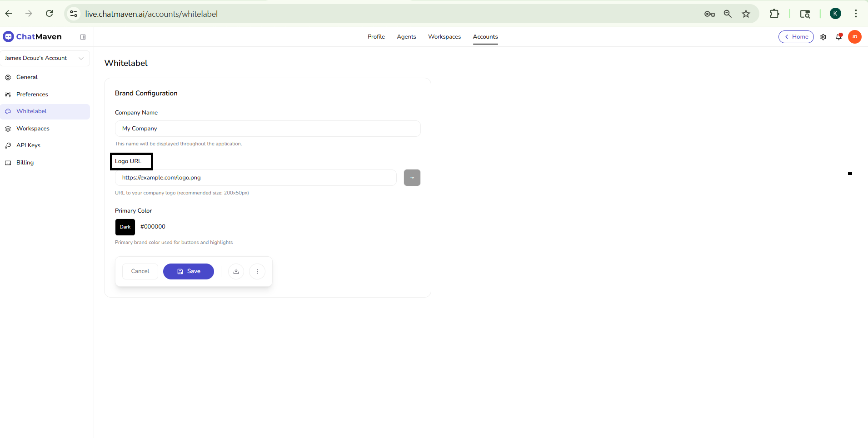Click the download icon button
868x438 pixels.
tap(236, 271)
